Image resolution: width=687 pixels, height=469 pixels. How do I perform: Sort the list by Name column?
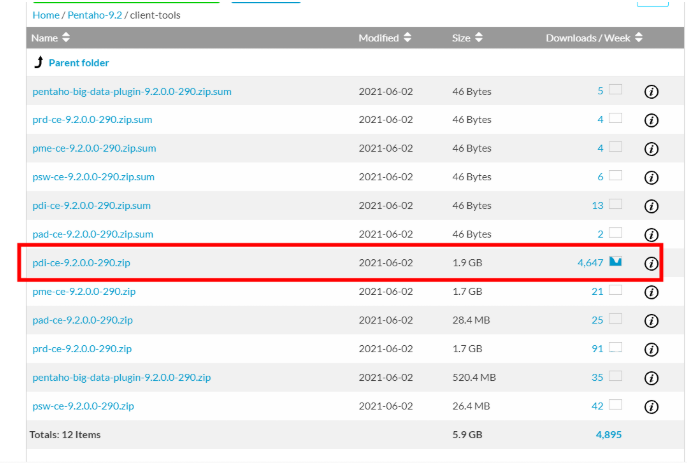(x=50, y=38)
